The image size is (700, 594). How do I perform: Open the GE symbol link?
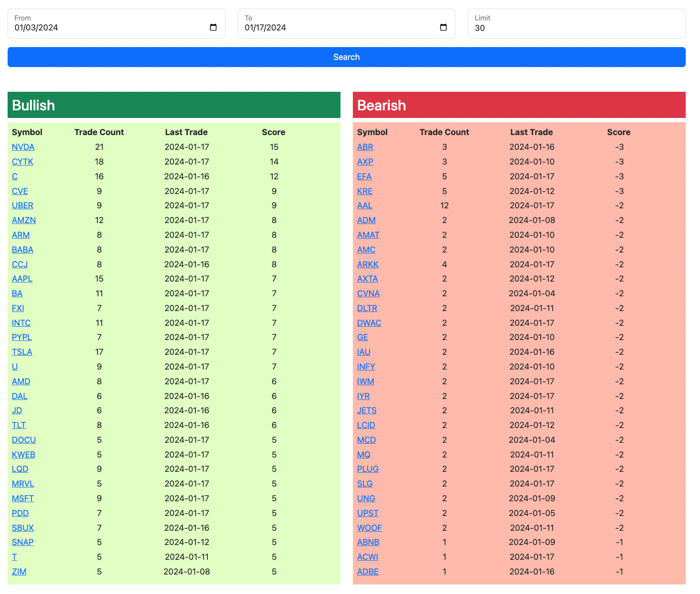tap(362, 337)
